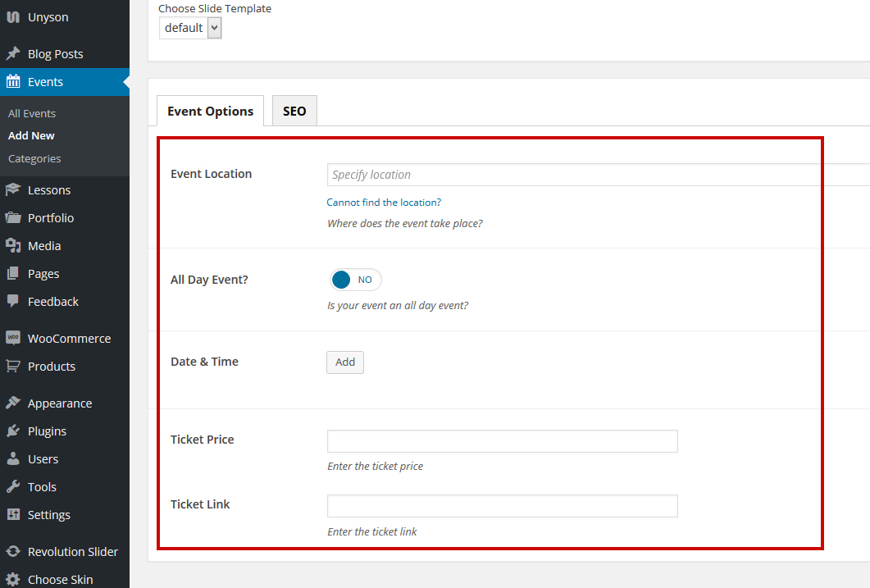Screen dimensions: 870x588
Task: Click the Users person icon
Action: 13,458
